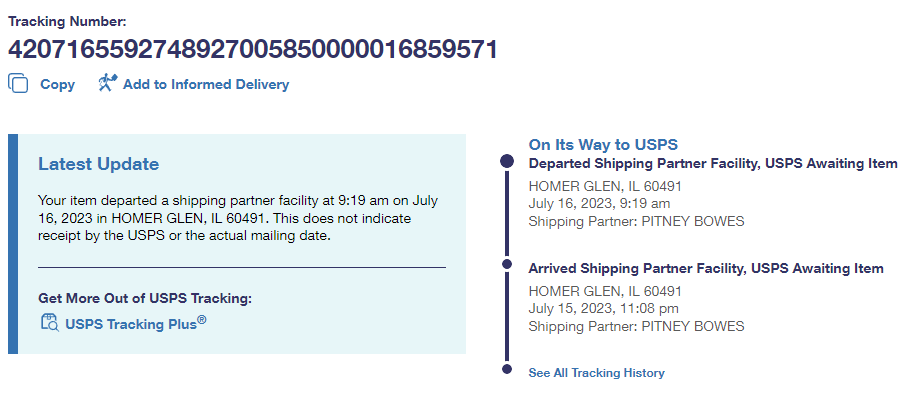
Task: Click the Copy text link
Action: [x=57, y=85]
